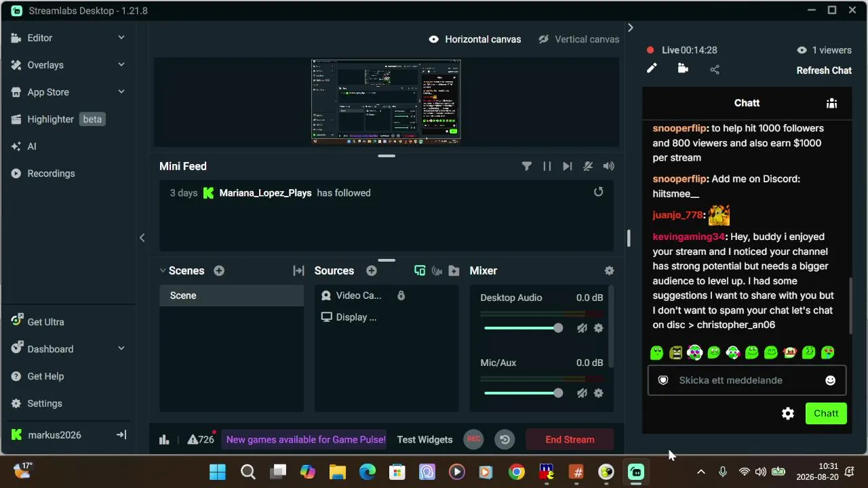Click the New games available for Game Pulse banner

click(306, 439)
